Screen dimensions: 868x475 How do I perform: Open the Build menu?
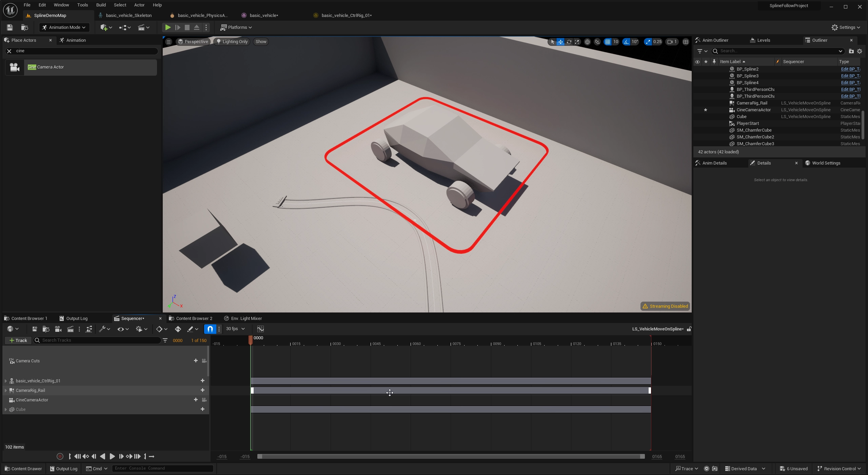click(101, 5)
